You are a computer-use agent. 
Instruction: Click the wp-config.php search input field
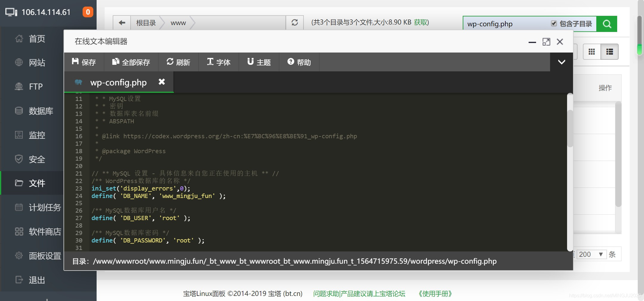click(x=507, y=24)
